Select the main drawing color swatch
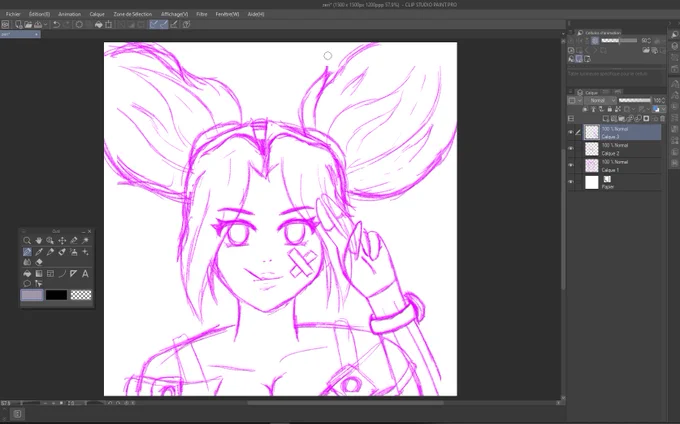Viewport: 680px width, 424px height. tap(32, 295)
